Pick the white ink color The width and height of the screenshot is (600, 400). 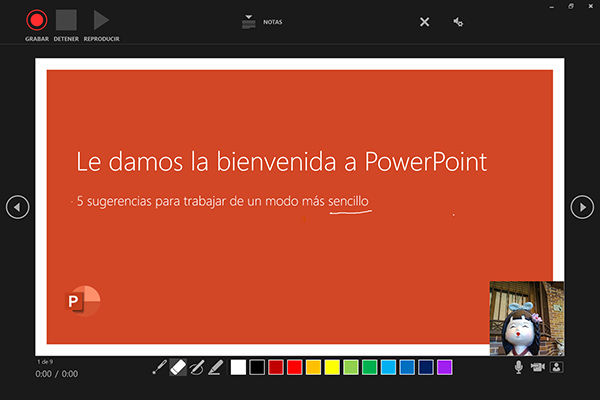(238, 367)
